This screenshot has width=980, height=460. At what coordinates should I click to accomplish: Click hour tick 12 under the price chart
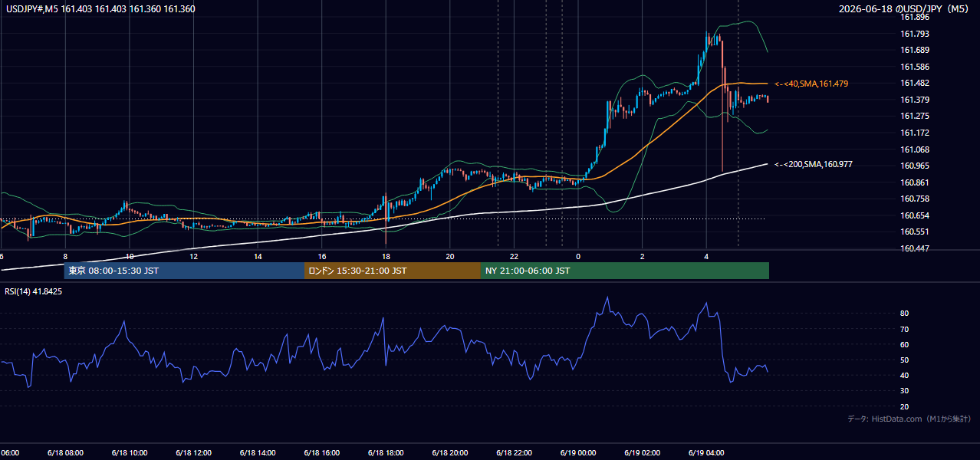pos(193,257)
